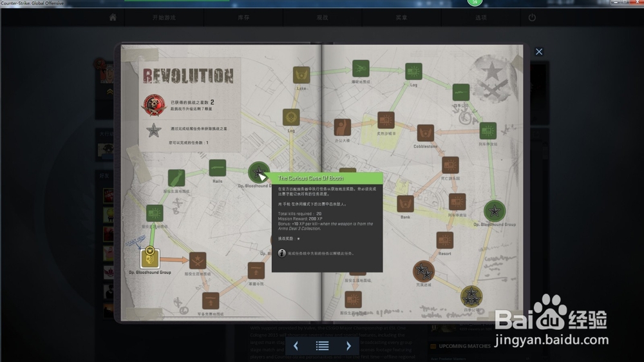Select green node pointing to the bomb node
This screenshot has height=362, width=644.
155,213
